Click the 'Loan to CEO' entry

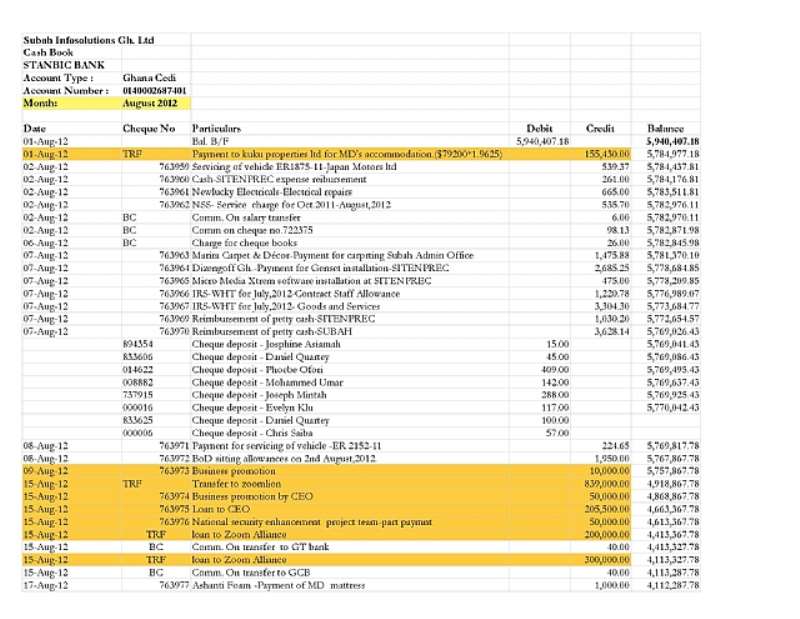click(x=221, y=509)
